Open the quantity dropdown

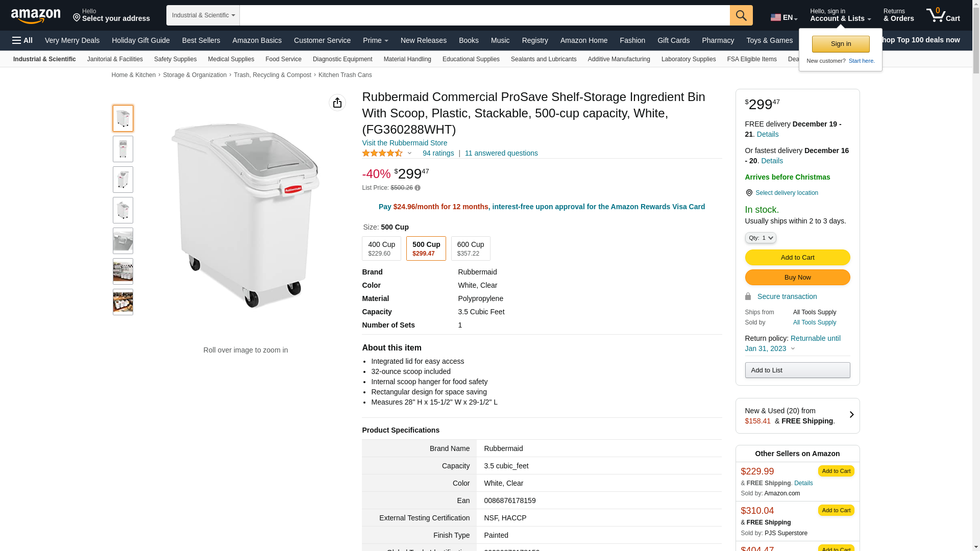pos(760,238)
